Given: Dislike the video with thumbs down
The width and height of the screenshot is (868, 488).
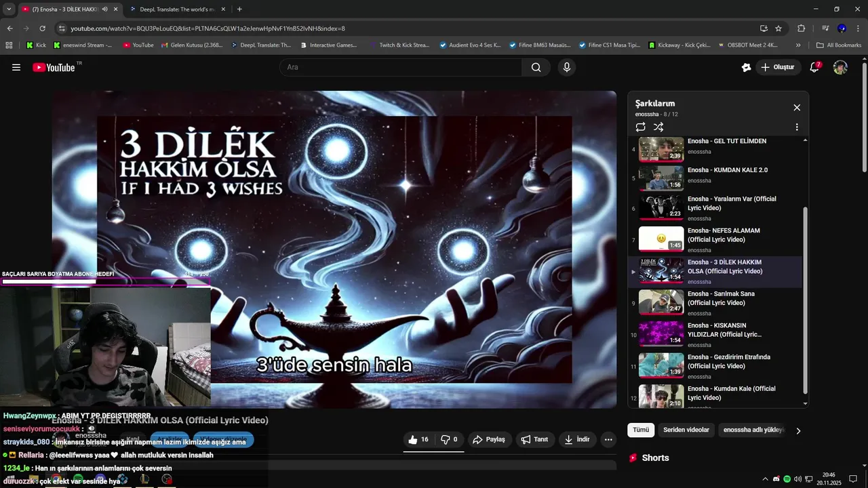Looking at the screenshot, I should [x=449, y=439].
